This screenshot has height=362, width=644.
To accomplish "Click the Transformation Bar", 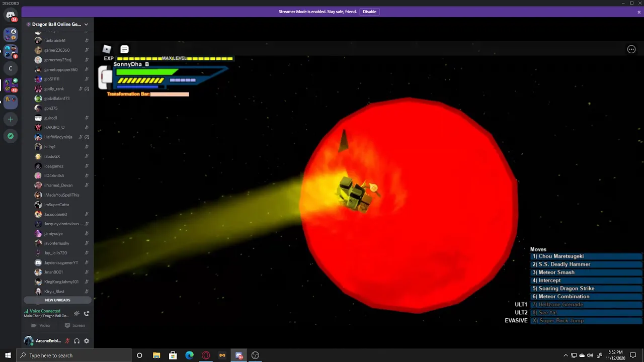I will pos(170,94).
